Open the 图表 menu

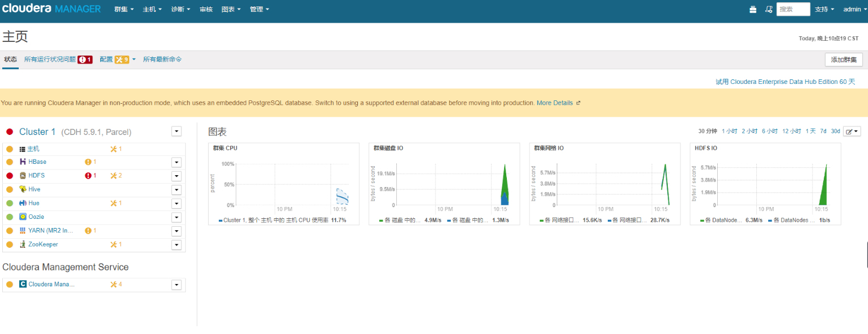tap(231, 10)
